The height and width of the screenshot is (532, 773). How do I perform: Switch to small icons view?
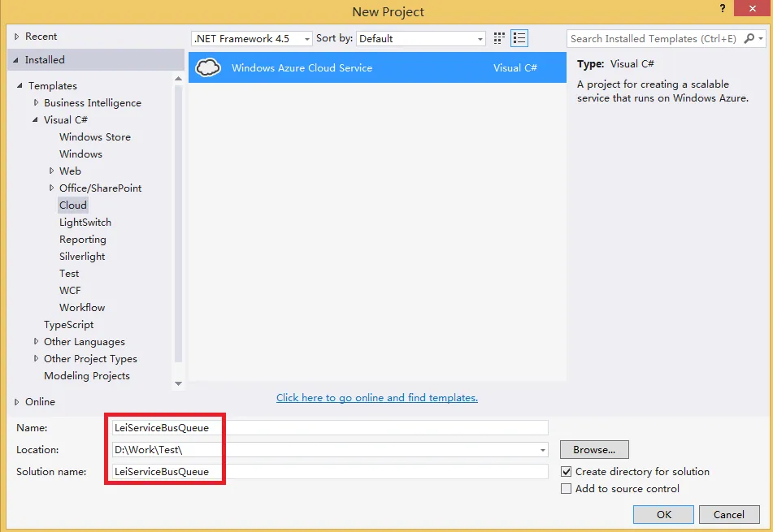pyautogui.click(x=499, y=38)
